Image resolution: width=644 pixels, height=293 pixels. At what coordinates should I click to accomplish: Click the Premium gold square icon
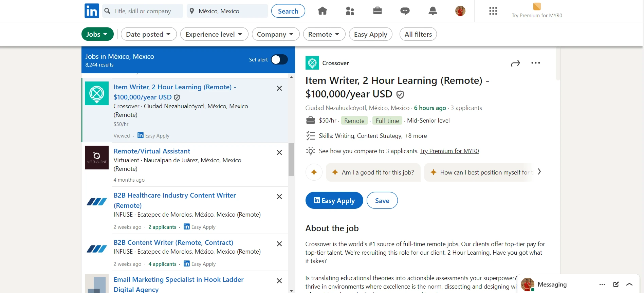tap(537, 6)
